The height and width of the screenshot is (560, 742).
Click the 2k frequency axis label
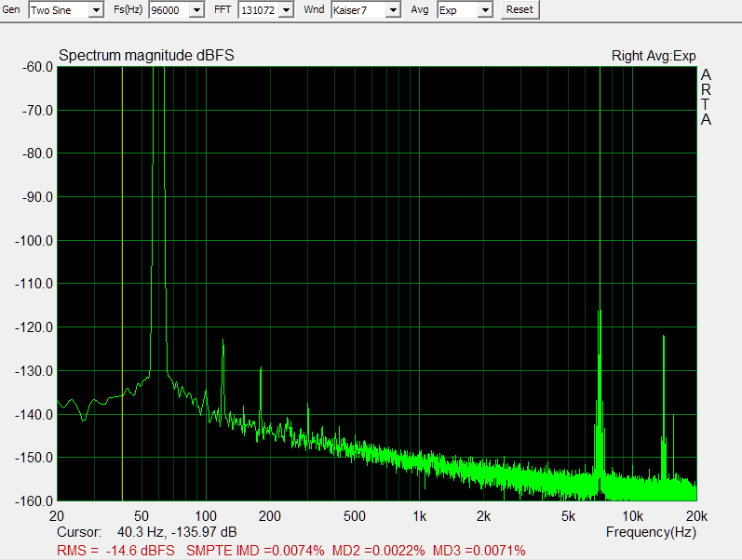point(483,516)
